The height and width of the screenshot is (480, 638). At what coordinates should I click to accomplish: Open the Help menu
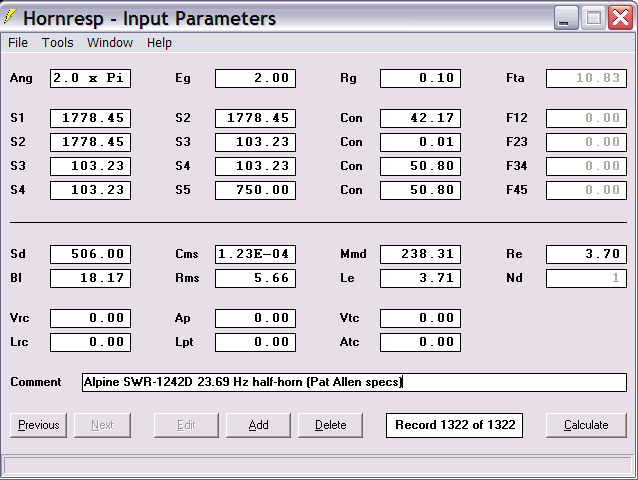coord(159,43)
